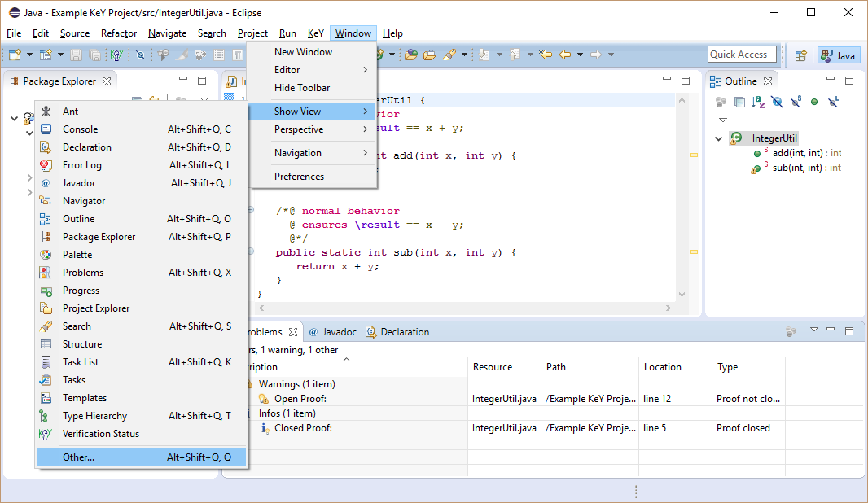Choose Other... in the Show View submenu
This screenshot has width=868, height=503.
click(141, 457)
